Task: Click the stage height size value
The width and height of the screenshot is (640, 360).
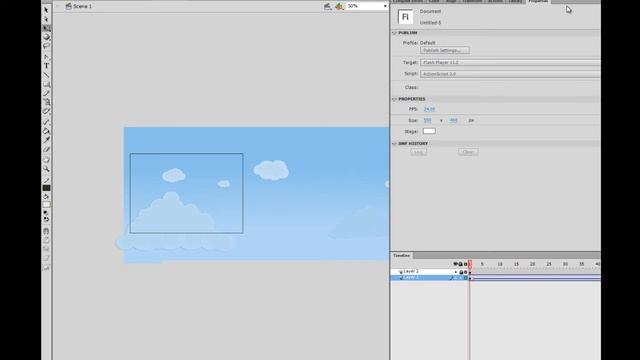Action: [453, 120]
